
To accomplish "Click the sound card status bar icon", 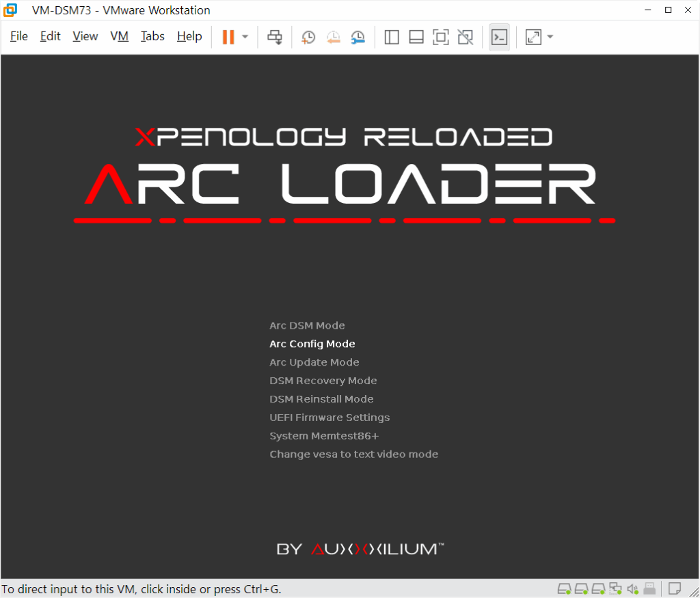I will pyautogui.click(x=632, y=589).
